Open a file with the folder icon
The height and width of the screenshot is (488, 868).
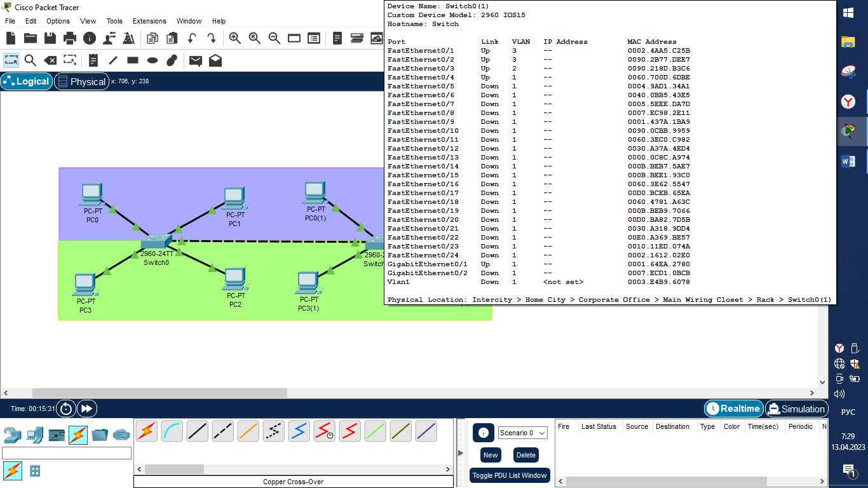point(31,38)
